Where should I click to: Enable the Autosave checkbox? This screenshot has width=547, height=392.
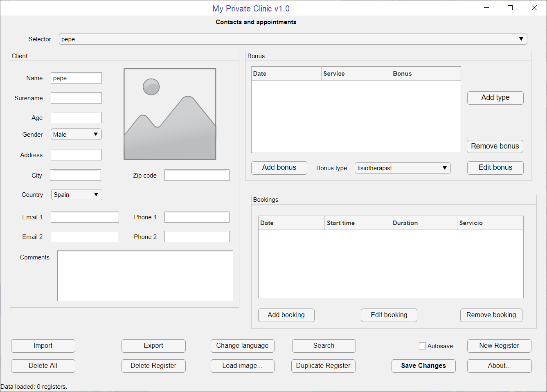pyautogui.click(x=422, y=346)
